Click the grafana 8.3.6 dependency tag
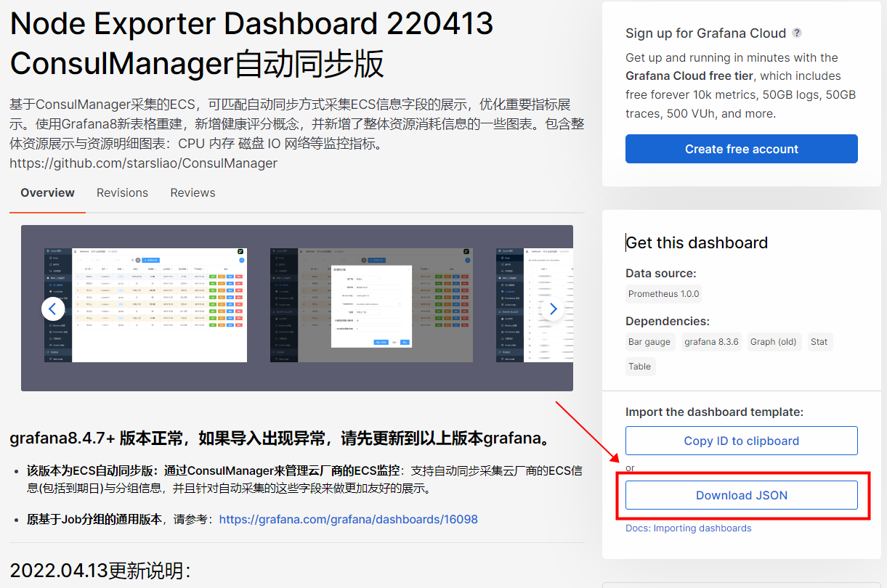The image size is (887, 588). click(711, 342)
